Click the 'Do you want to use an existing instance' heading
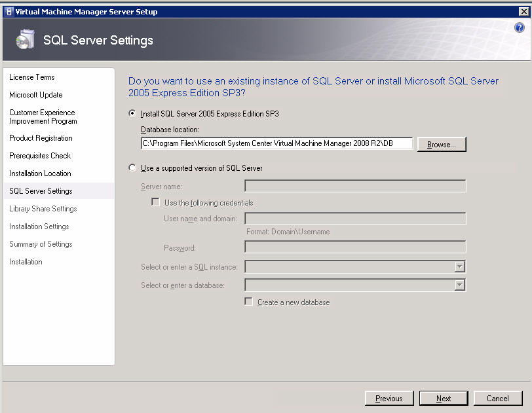The height and width of the screenshot is (413, 532). (x=313, y=87)
